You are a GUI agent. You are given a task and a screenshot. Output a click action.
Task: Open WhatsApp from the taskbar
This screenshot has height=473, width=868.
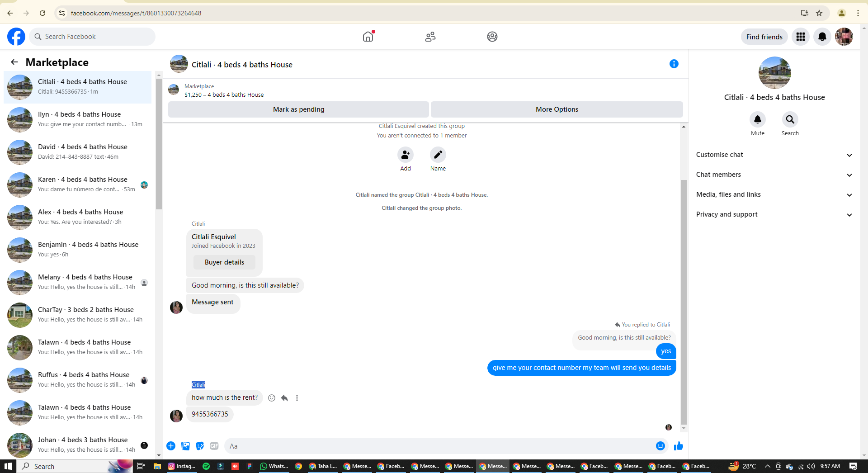pyautogui.click(x=274, y=466)
